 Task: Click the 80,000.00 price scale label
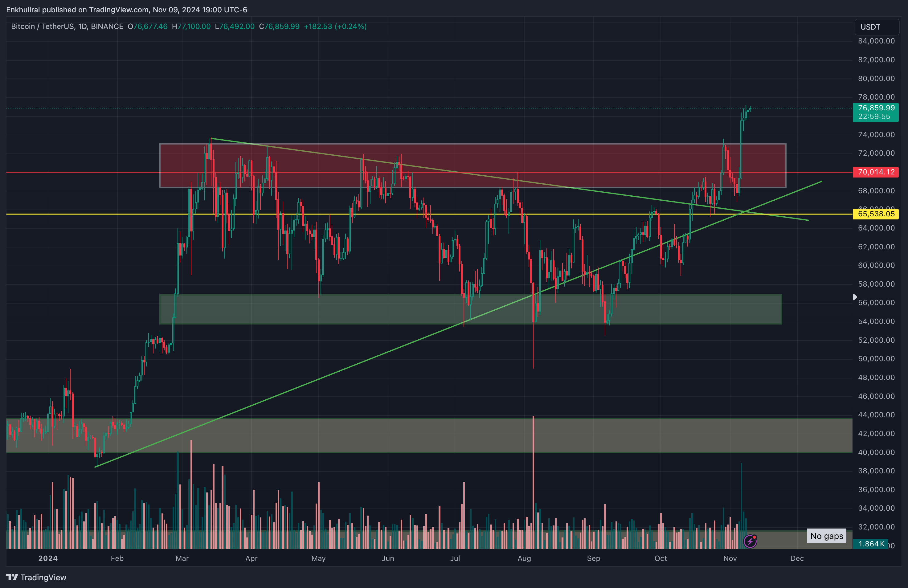876,79
